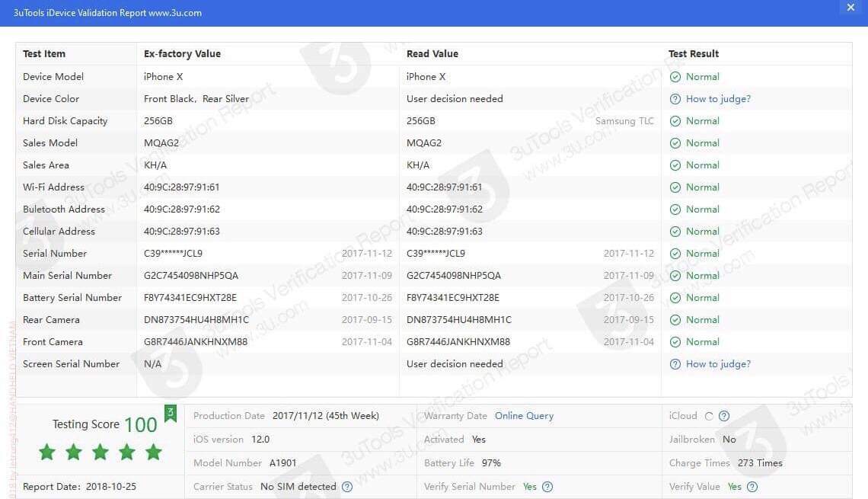
Task: Select the Wi-Fi Address read value
Action: 444,187
